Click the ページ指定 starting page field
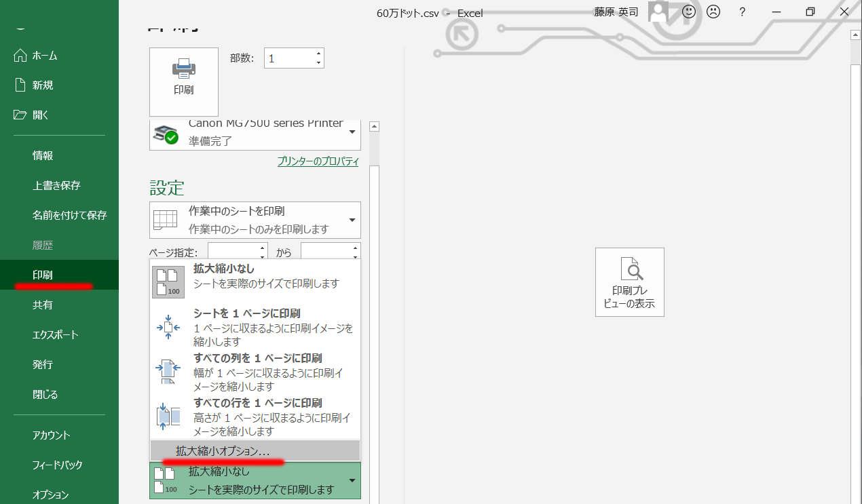 233,252
